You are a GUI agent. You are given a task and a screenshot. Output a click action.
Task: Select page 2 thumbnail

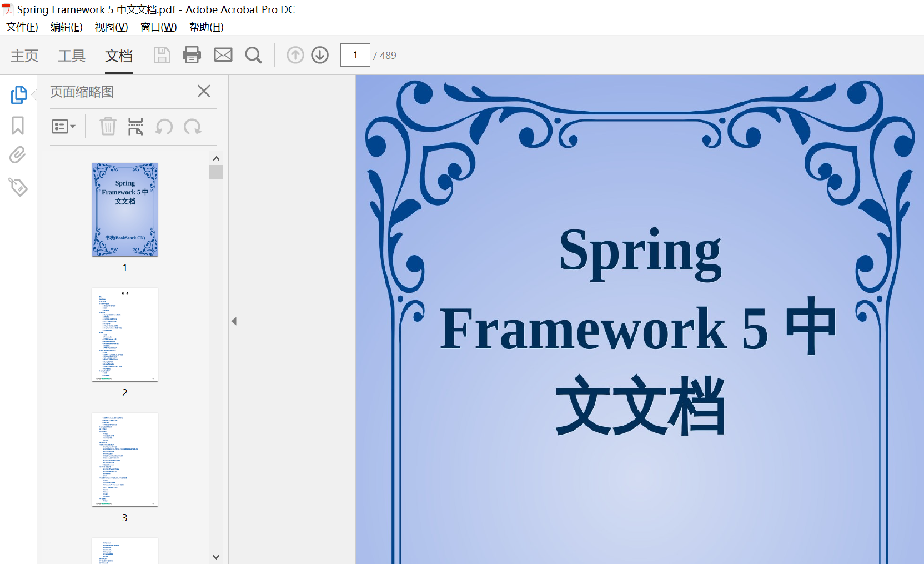(x=125, y=335)
